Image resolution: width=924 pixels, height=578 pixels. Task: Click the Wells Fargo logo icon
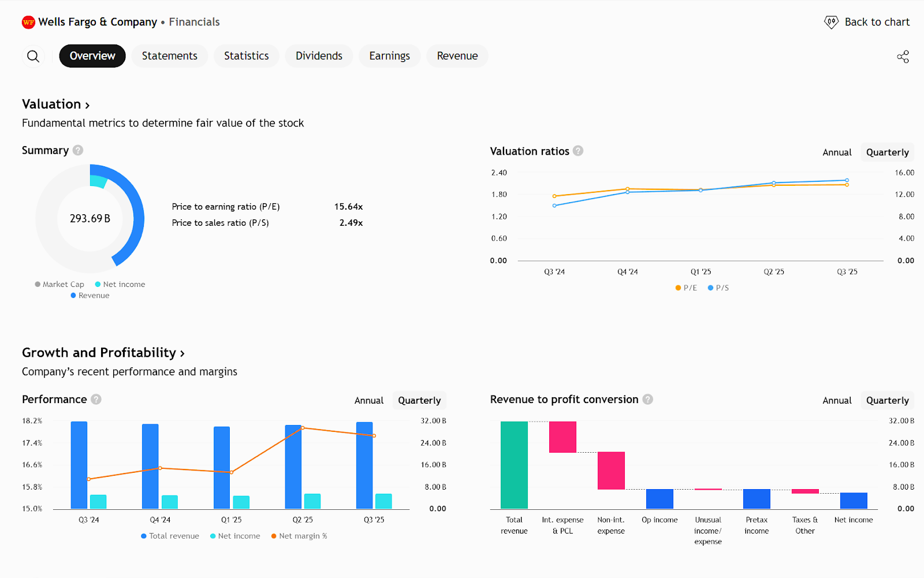coord(28,23)
